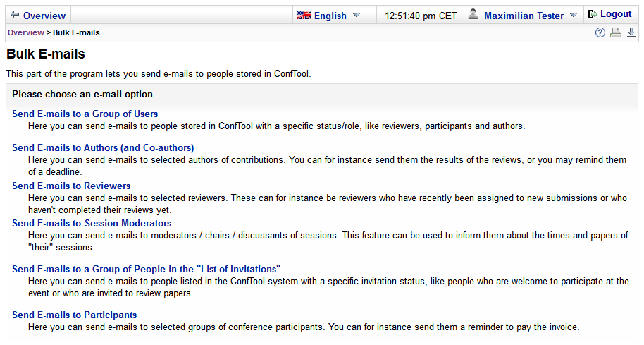Screen dimensions: 644x345
Task: Click the help question mark icon
Action: (600, 32)
